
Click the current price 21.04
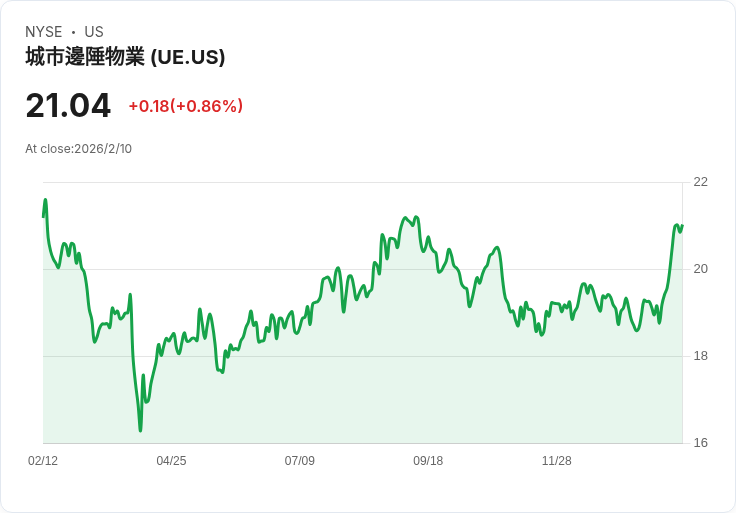click(68, 105)
